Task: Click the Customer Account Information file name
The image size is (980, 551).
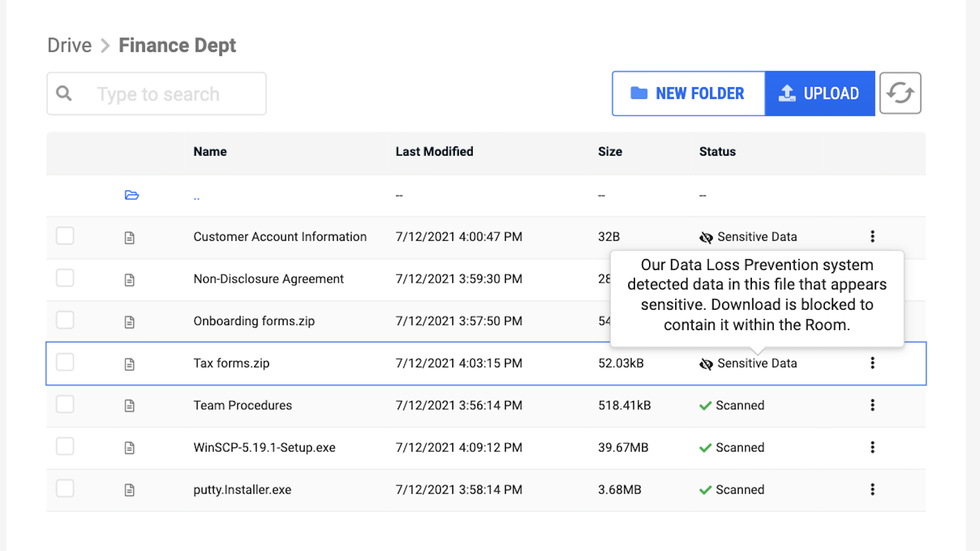Action: coord(280,237)
